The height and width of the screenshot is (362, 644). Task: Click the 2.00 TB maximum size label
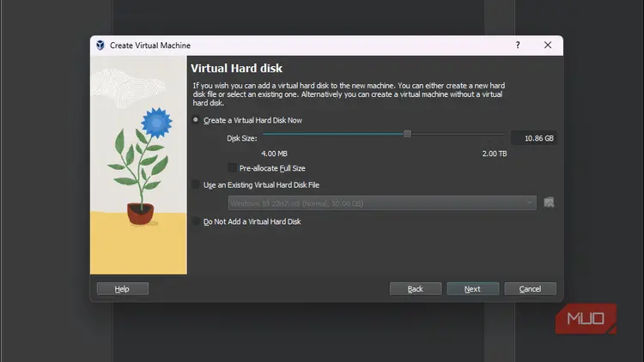point(495,154)
